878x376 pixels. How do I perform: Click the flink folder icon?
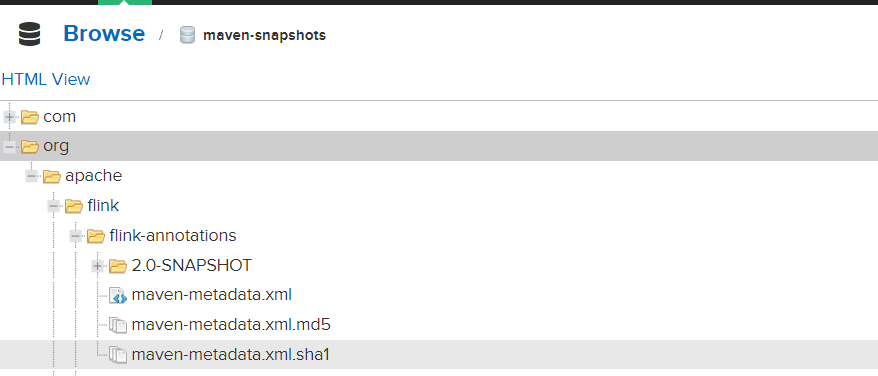74,206
